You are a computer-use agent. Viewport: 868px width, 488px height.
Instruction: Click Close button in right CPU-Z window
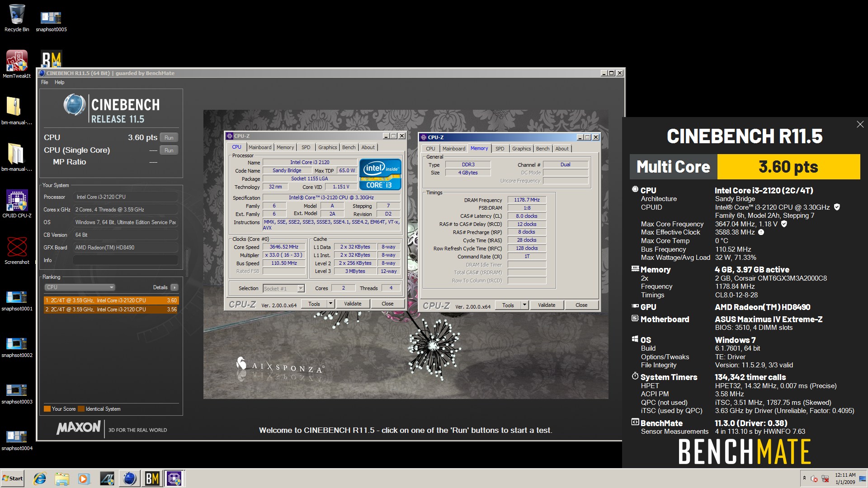[581, 305]
